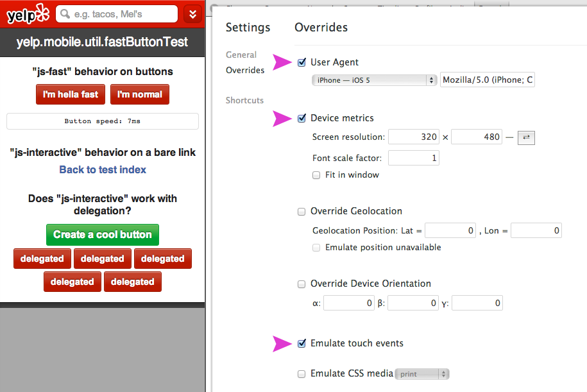Enable the Override Geolocation checkbox
Viewport: 587px width, 392px height.
(x=302, y=212)
